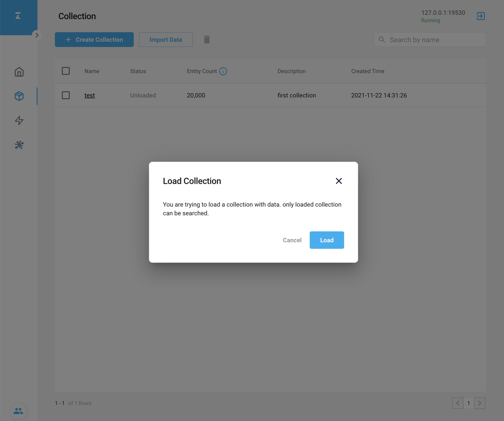504x421 pixels.
Task: Go to previous page of rows
Action: pos(458,403)
